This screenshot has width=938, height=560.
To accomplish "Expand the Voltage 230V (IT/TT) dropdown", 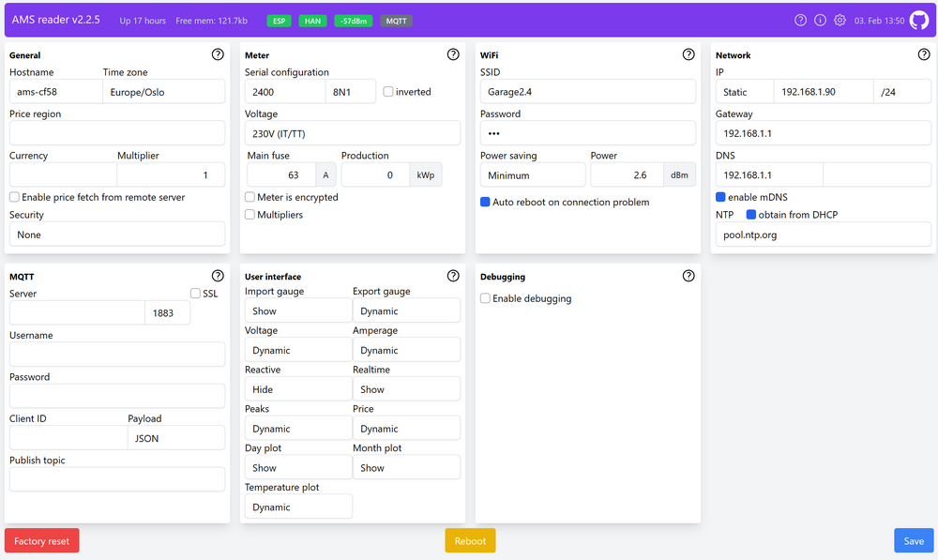I will (x=352, y=133).
